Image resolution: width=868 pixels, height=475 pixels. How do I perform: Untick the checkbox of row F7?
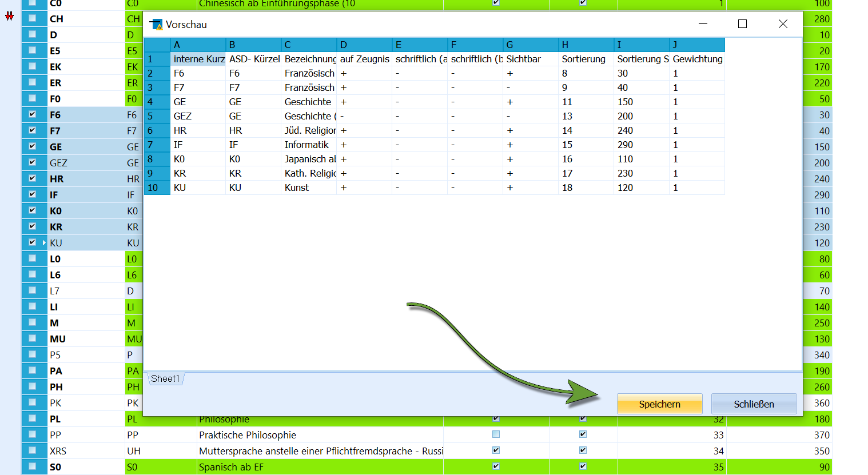coord(33,130)
